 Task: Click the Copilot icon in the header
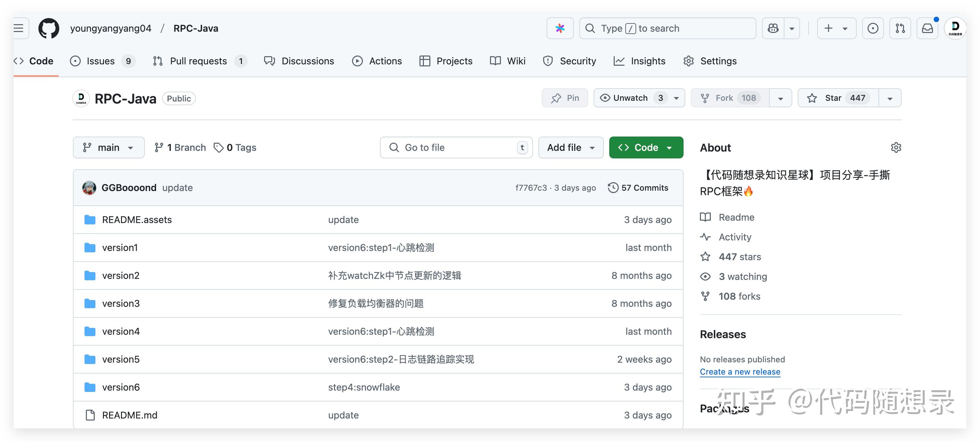(773, 28)
